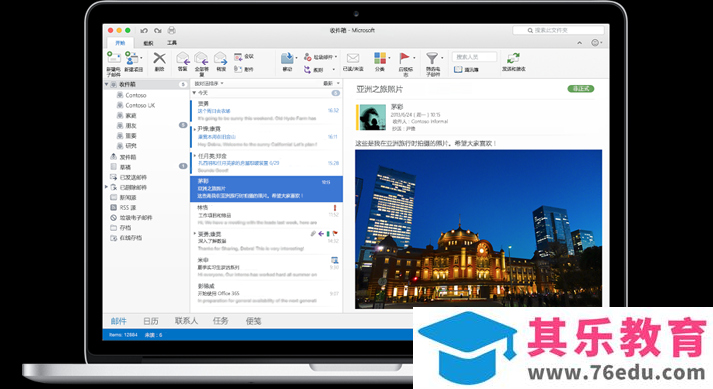Click the green category tag in reading pane
Screen dimensions: 713x389
tap(581, 89)
